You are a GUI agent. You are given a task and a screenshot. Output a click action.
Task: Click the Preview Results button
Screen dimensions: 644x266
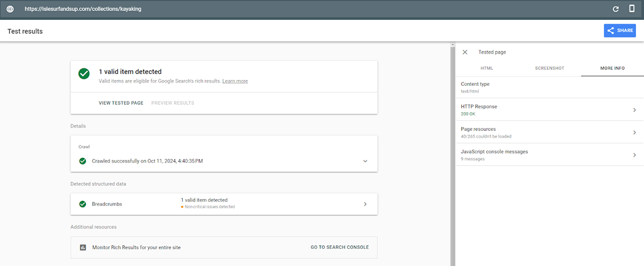(173, 103)
